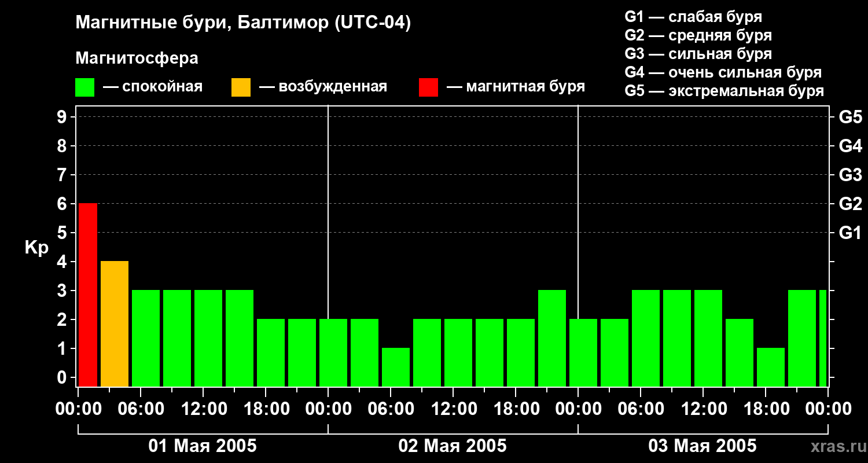868x463 pixels.
Task: Click the 18:00 time label above «03 Мая 2005»
Action: pos(766,409)
